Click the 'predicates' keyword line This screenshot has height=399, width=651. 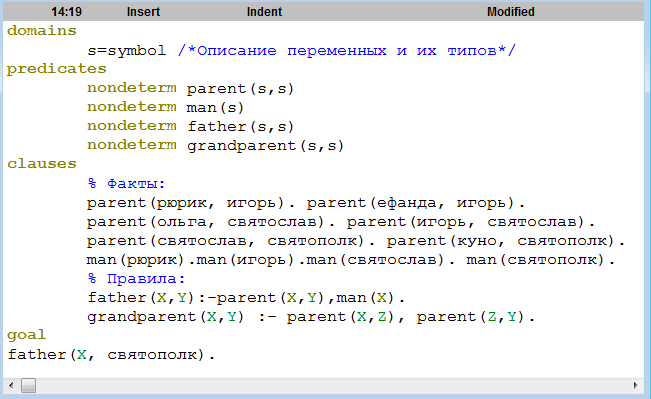tap(56, 69)
